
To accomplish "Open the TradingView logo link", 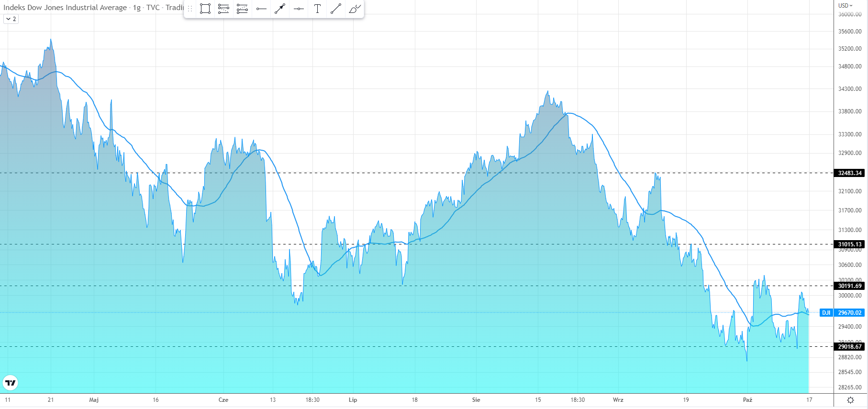I will coord(10,383).
